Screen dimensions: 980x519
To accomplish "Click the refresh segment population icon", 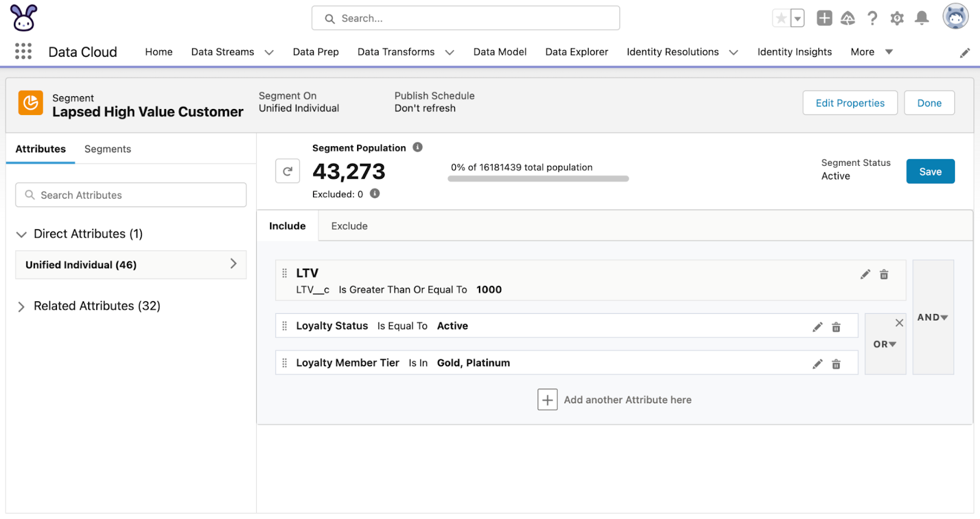I will [x=287, y=171].
